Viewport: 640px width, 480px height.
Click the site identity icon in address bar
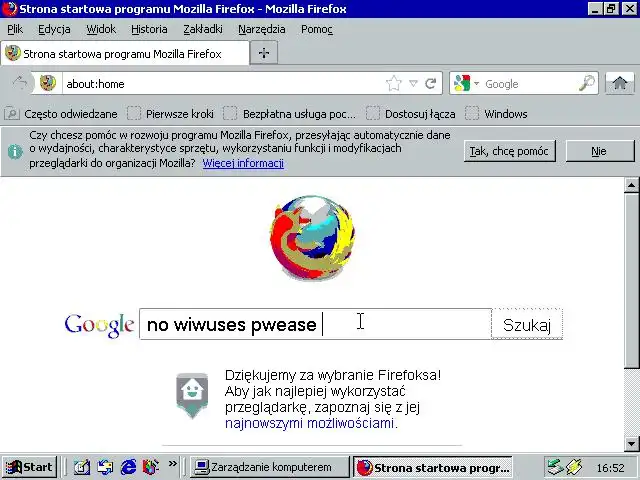point(48,83)
